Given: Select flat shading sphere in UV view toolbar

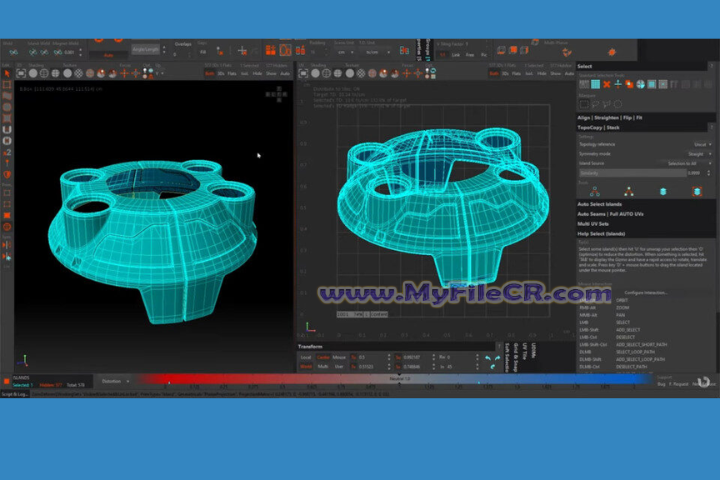Looking at the screenshot, I should (x=315, y=73).
